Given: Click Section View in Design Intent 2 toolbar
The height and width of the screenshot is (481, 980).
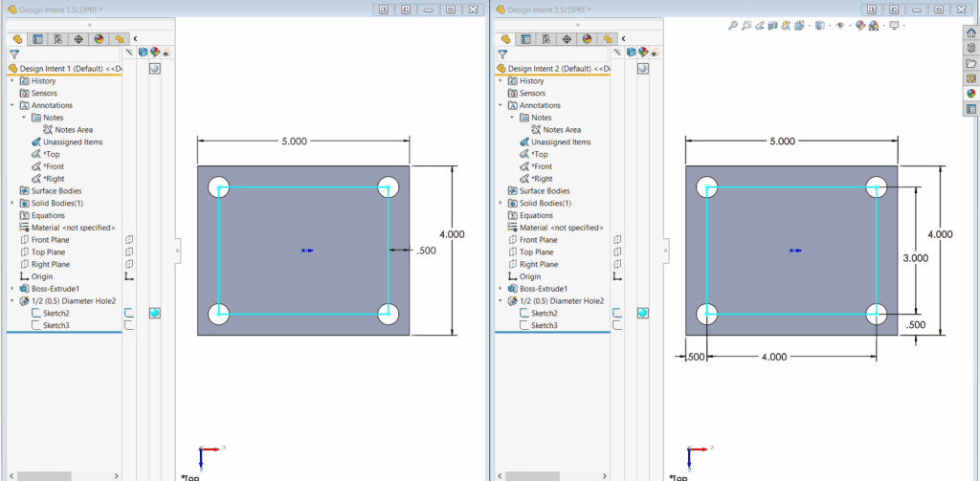Looking at the screenshot, I should 772,26.
